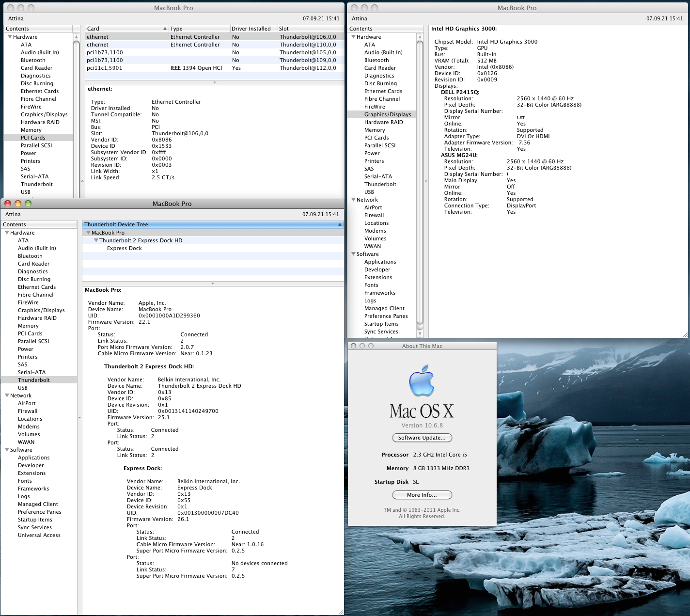This screenshot has width=690, height=616.
Task: Collapse Hardware in the Thunderbolt profiler window
Action: 7,233
